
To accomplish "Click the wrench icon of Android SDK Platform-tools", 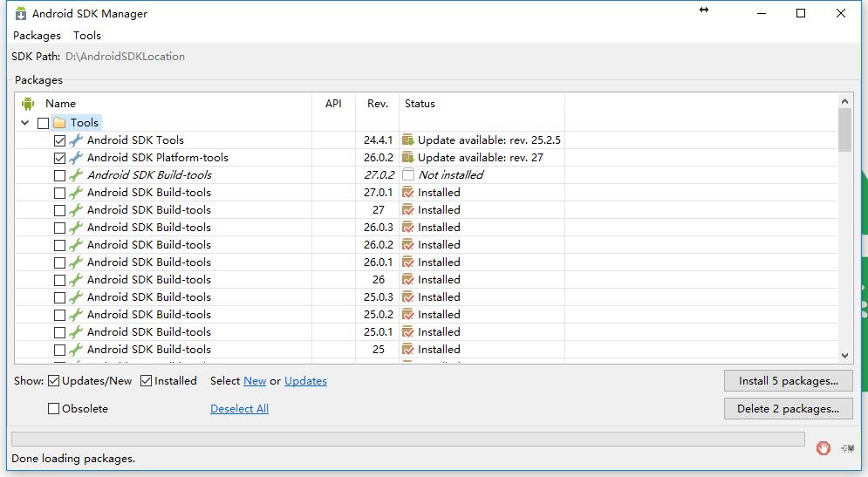I will point(76,158).
